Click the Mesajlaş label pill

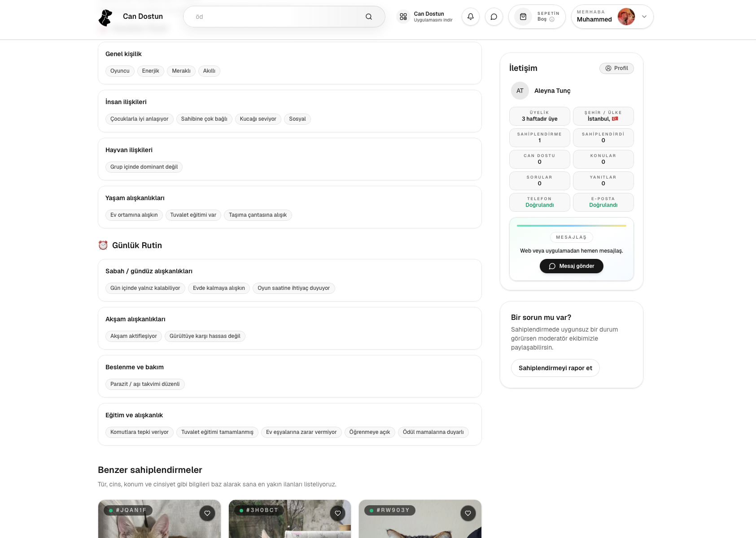click(x=572, y=237)
